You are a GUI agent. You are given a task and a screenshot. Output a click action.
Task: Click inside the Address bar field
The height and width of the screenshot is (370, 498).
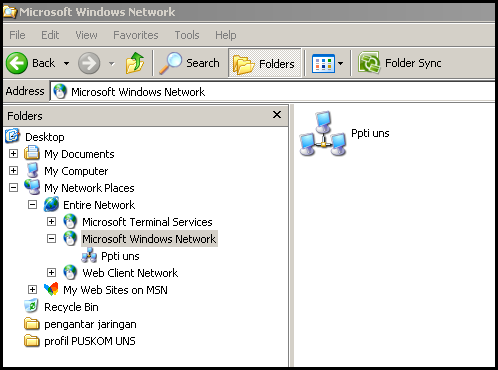pyautogui.click(x=272, y=91)
